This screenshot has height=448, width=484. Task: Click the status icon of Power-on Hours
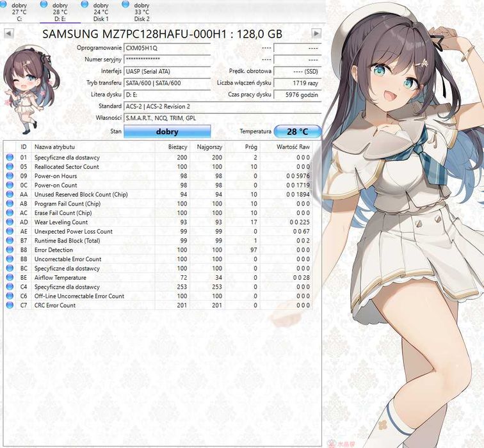[x=10, y=175]
